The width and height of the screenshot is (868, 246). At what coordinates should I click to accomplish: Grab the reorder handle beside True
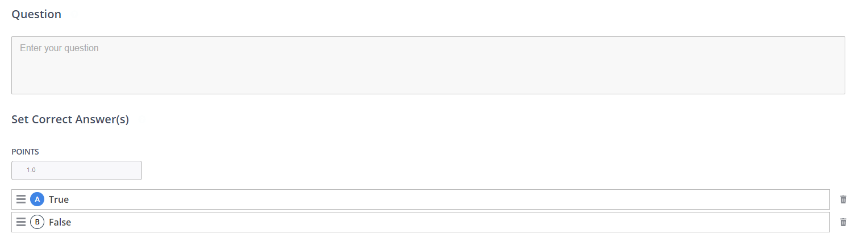[21, 199]
